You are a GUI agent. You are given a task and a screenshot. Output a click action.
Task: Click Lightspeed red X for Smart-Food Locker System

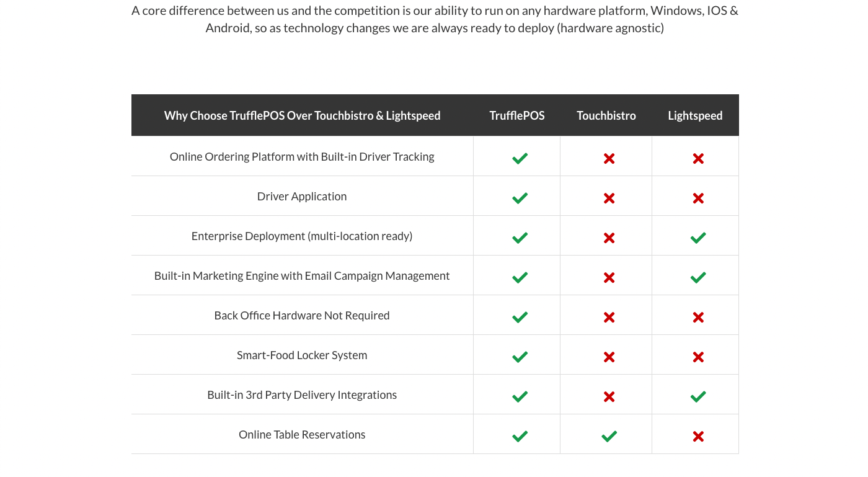point(698,357)
